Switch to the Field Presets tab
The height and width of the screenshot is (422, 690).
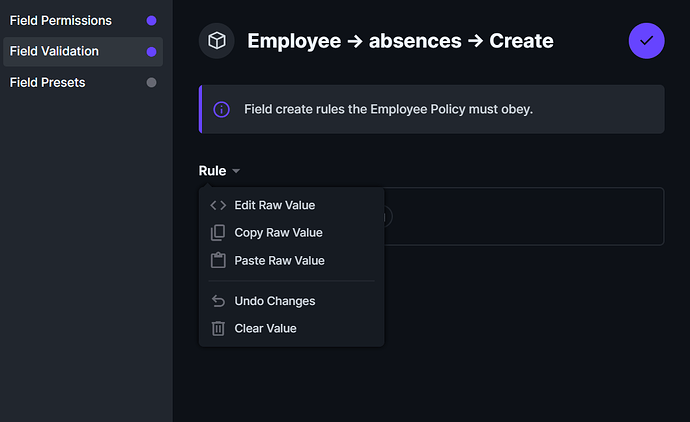pyautogui.click(x=48, y=83)
